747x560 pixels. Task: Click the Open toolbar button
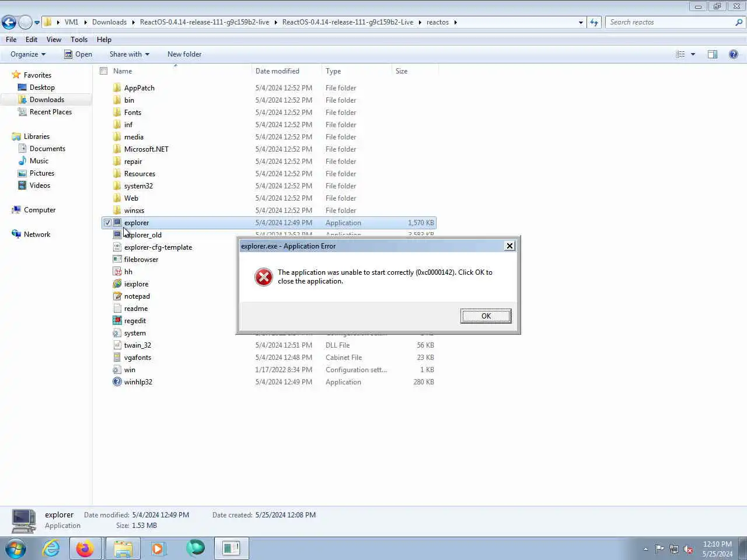pyautogui.click(x=78, y=54)
